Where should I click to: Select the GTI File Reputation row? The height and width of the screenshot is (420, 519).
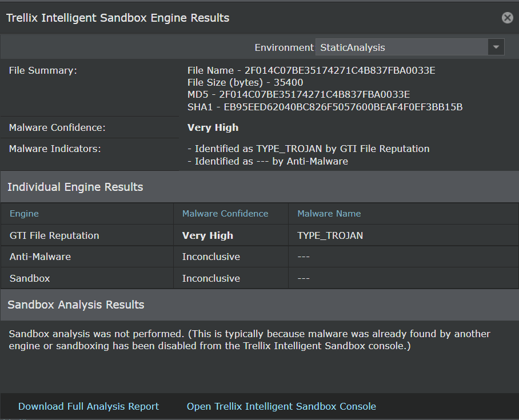259,235
